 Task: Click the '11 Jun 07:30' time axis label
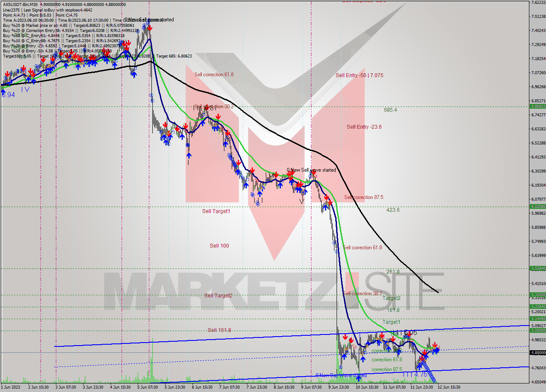pos(395,387)
